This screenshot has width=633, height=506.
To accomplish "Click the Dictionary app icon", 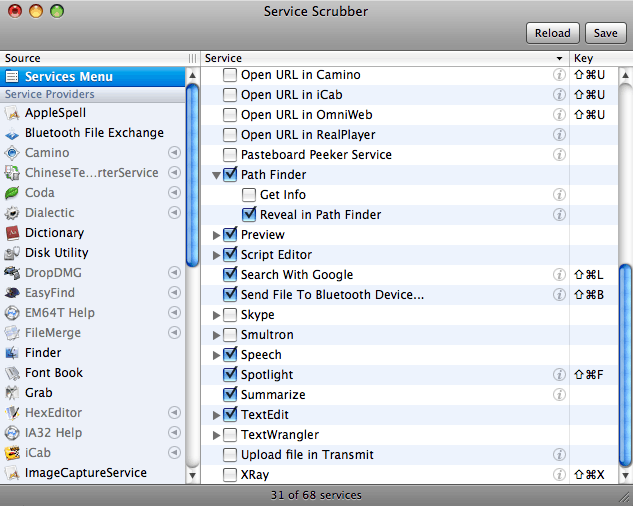I will [x=12, y=233].
